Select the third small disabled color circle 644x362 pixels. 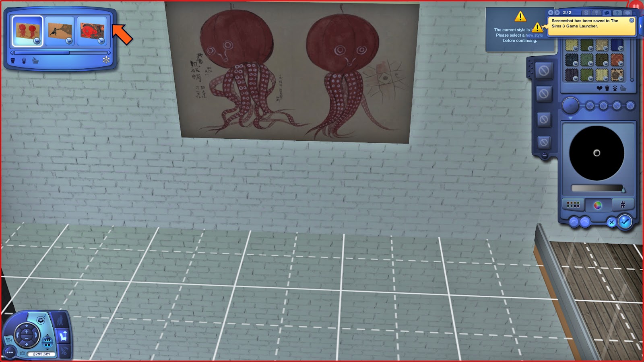pyautogui.click(x=617, y=105)
